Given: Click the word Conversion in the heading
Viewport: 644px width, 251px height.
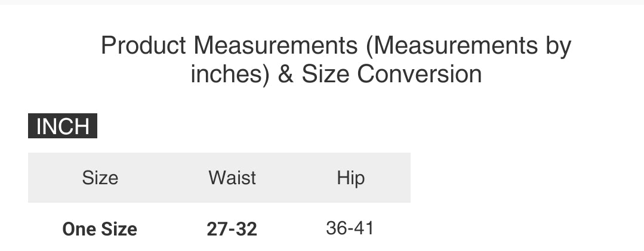Looking at the screenshot, I should [420, 75].
